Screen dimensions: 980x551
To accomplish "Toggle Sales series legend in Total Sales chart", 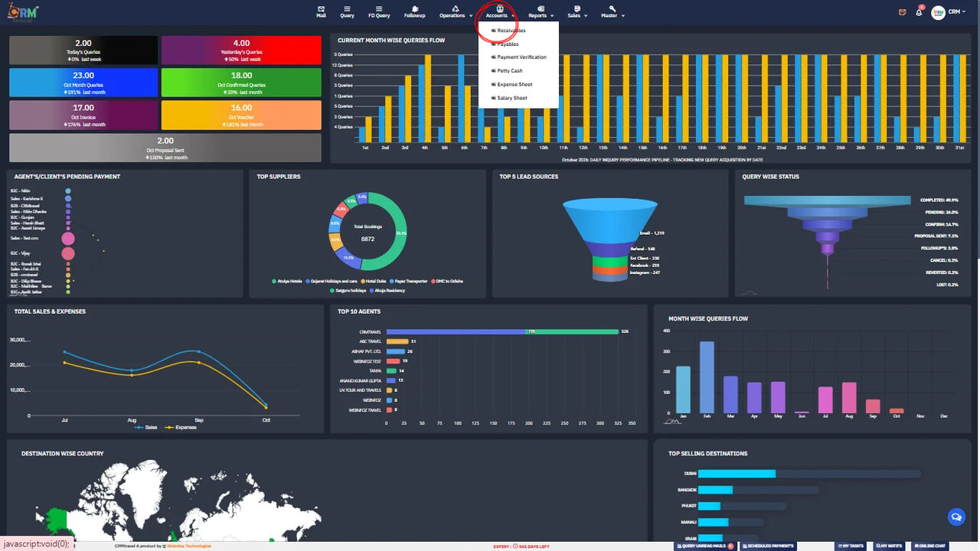I will [145, 427].
